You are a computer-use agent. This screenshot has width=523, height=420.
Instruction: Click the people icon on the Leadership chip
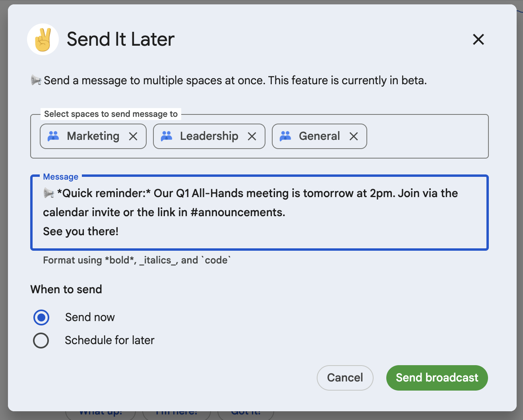coord(167,136)
